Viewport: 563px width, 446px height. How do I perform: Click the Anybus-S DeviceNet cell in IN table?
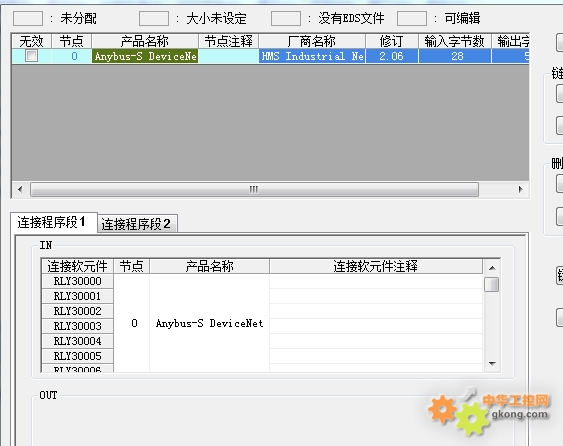[x=209, y=323]
